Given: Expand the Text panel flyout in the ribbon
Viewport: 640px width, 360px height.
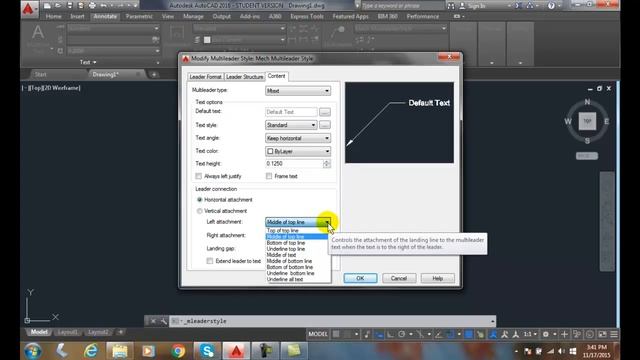Looking at the screenshot, I should pyautogui.click(x=89, y=62).
